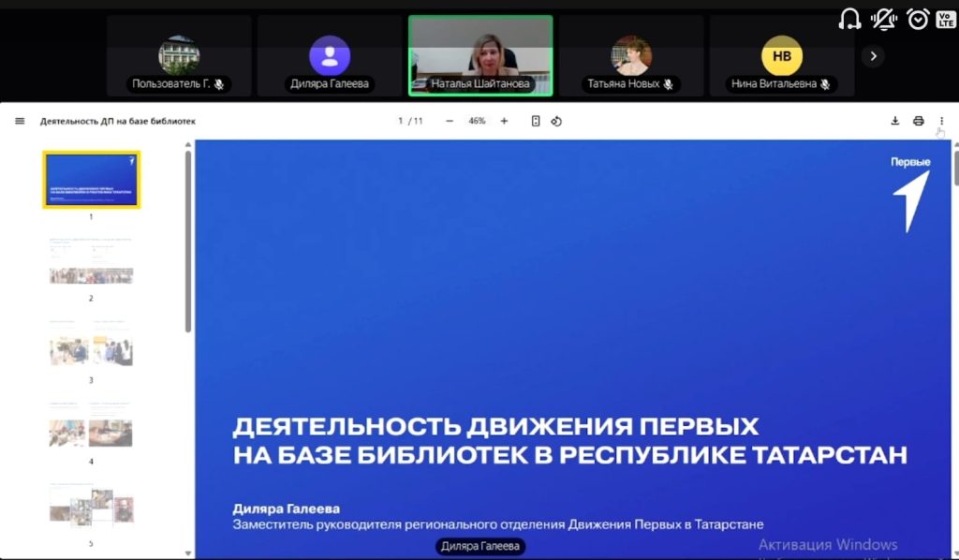
Task: Click the page number input field
Action: coord(401,121)
